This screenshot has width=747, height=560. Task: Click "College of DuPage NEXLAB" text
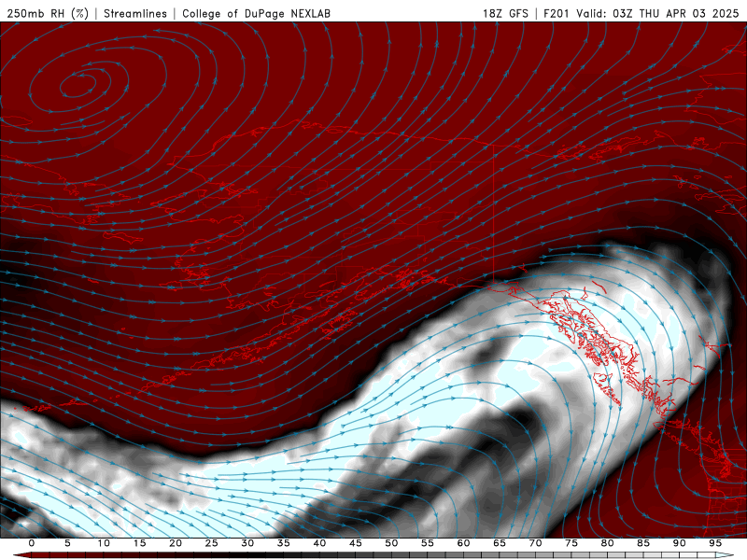click(256, 13)
